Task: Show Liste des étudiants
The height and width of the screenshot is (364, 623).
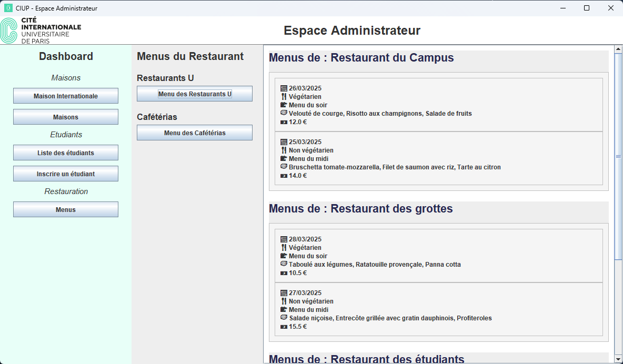Action: point(66,153)
